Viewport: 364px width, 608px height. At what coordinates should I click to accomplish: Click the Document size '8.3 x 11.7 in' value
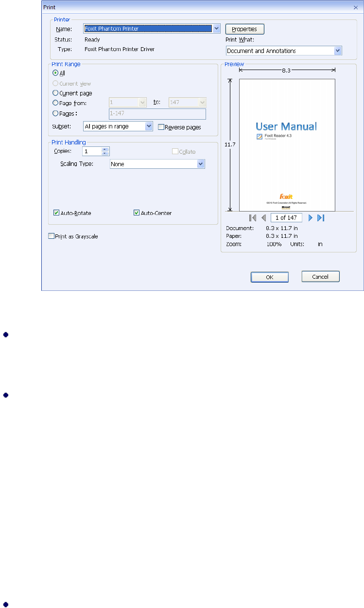point(282,228)
